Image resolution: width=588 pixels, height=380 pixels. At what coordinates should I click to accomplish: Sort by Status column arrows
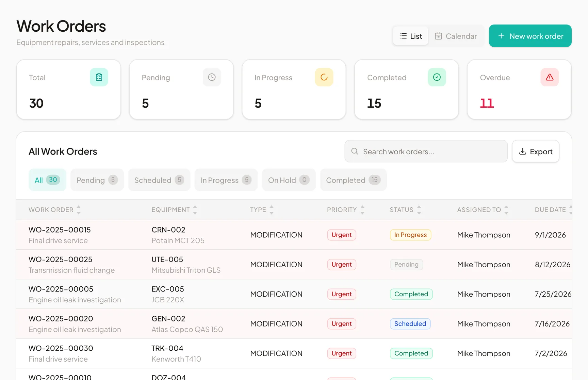[419, 210]
